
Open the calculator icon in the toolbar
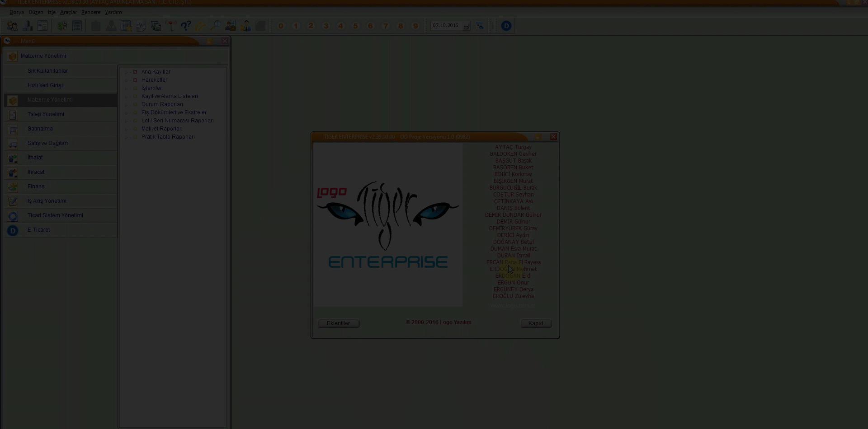pyautogui.click(x=77, y=26)
